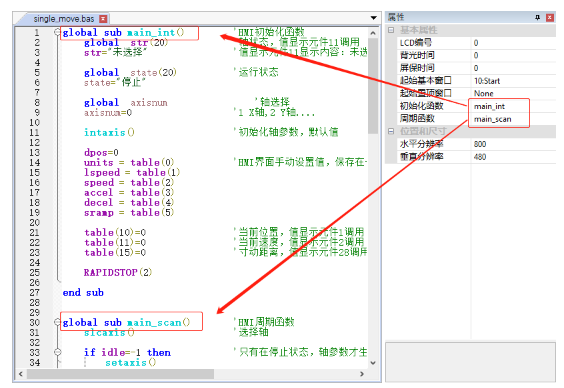Click the 'if idle=-1 then' line
564x388 pixels.
point(127,352)
